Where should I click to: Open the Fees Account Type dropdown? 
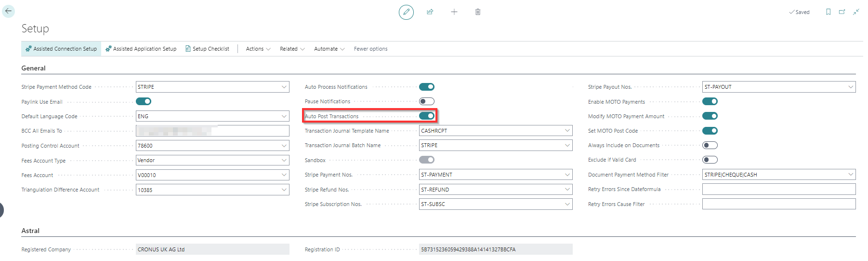pos(284,160)
